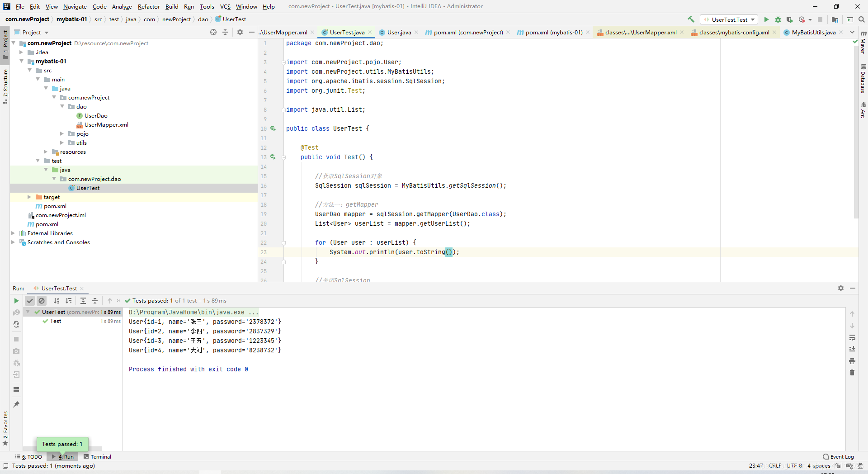Open Project Structure dialog icon
Screen dimensions: 868x474
tap(835, 19)
